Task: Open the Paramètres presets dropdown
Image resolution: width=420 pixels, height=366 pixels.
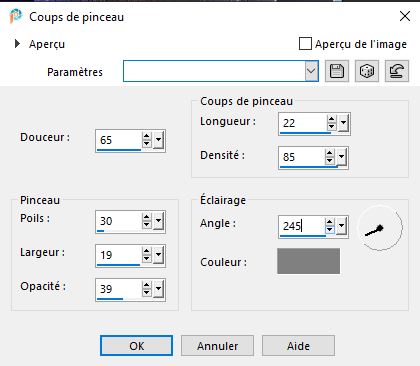Action: pyautogui.click(x=311, y=71)
